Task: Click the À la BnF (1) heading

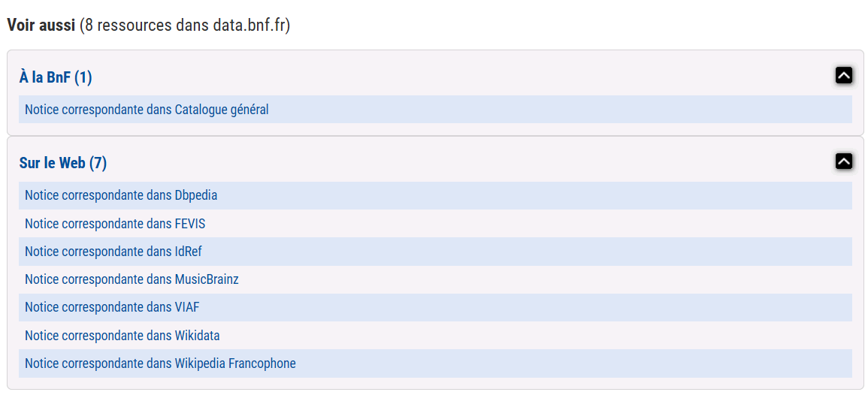Action: click(x=56, y=77)
